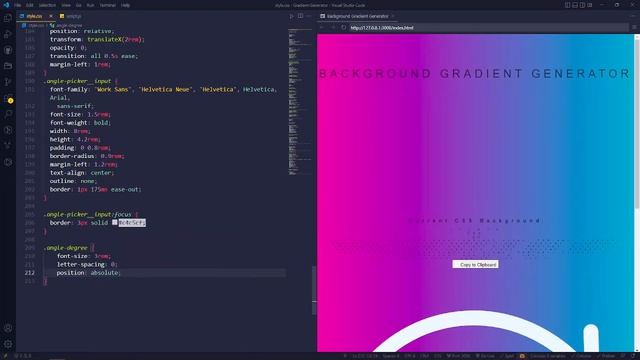The width and height of the screenshot is (640, 360).
Task: Click the browser preview forward arrow
Action: click(x=333, y=27)
